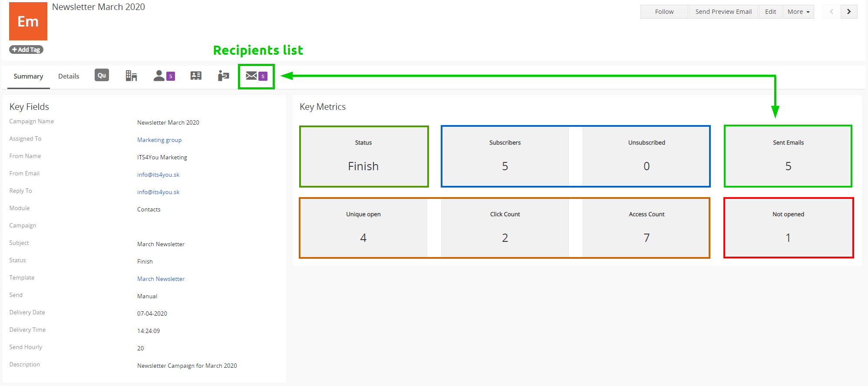Click the Add Tag button
Image resolution: width=868 pixels, height=386 pixels.
[26, 49]
